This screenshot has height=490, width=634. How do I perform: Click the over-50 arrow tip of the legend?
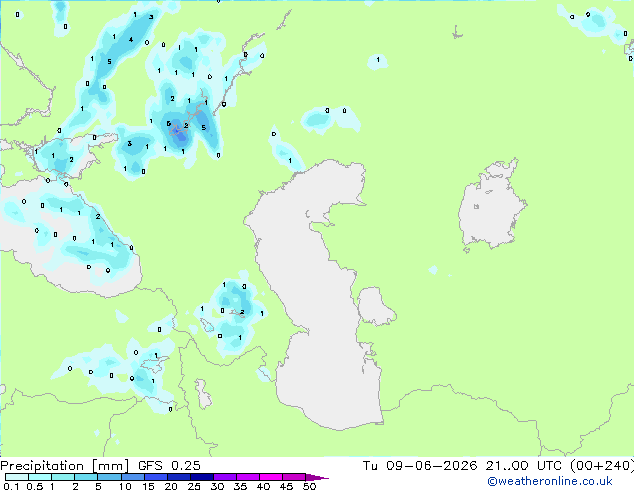click(317, 477)
